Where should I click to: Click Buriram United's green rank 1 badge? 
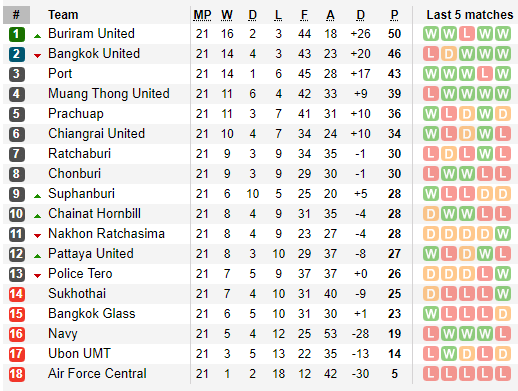[x=17, y=34]
